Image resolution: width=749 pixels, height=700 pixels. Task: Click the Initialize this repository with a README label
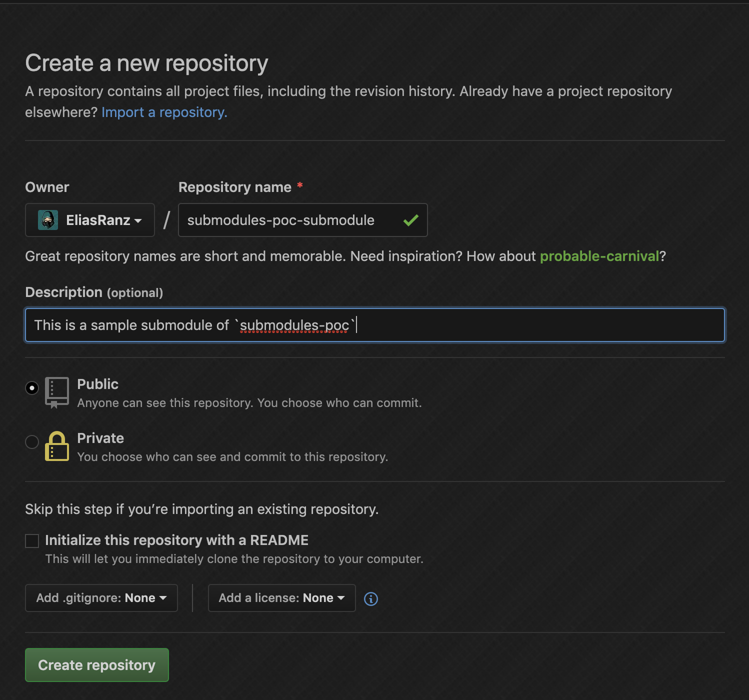pyautogui.click(x=177, y=540)
